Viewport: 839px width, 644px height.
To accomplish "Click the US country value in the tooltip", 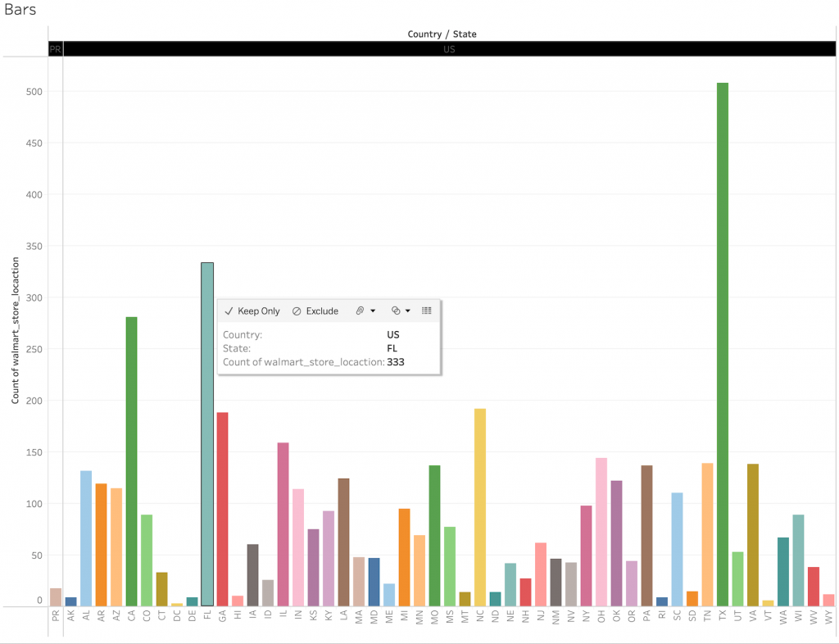I will tap(393, 335).
